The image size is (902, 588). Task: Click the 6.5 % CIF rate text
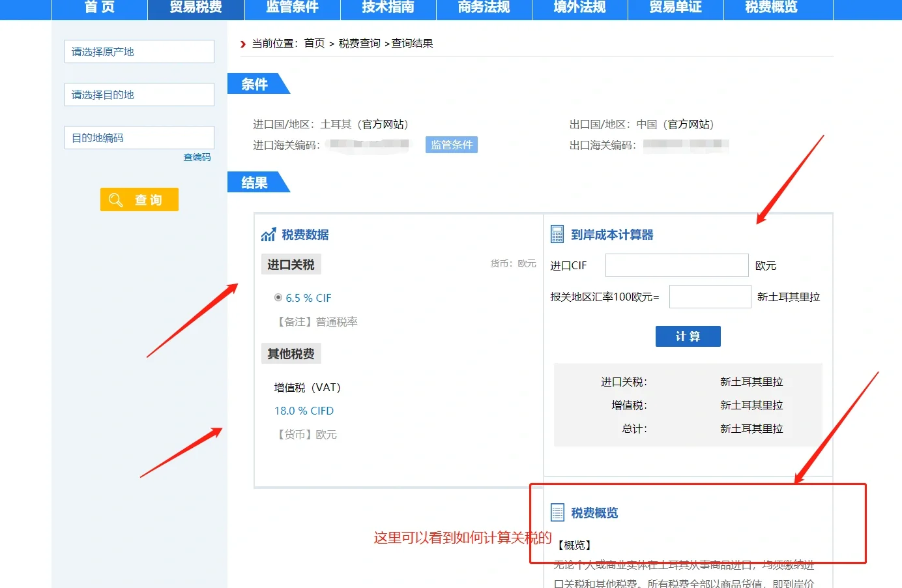tap(308, 298)
